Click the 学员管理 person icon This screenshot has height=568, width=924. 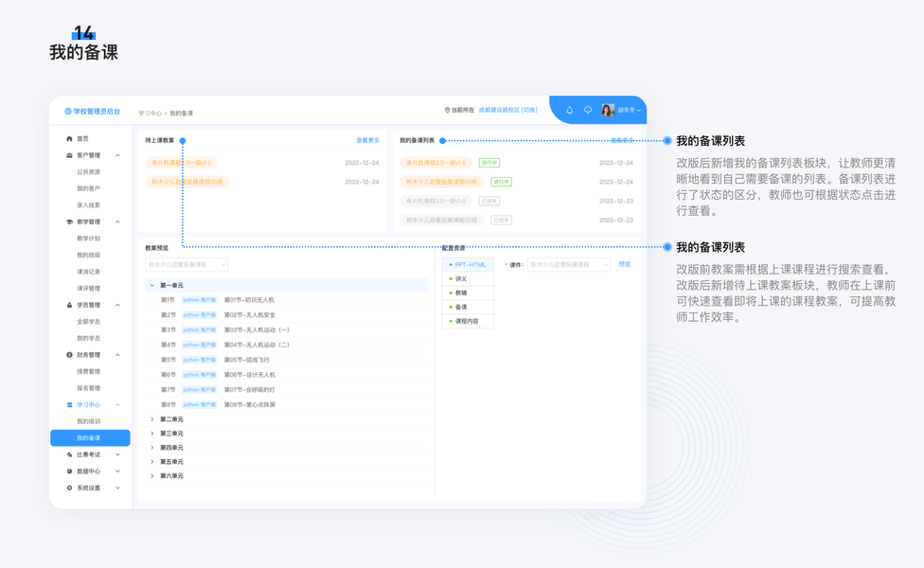[x=69, y=305]
